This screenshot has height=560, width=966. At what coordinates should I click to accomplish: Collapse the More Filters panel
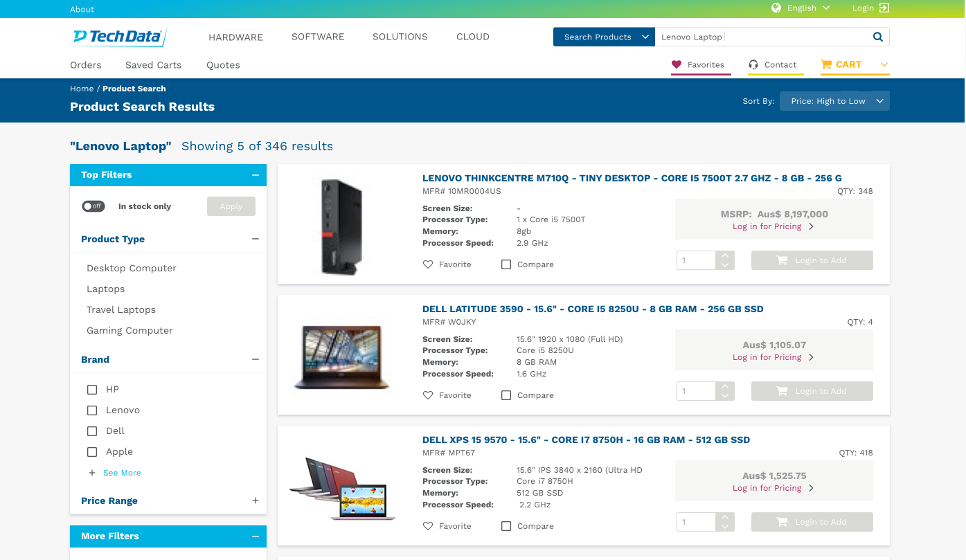click(256, 536)
